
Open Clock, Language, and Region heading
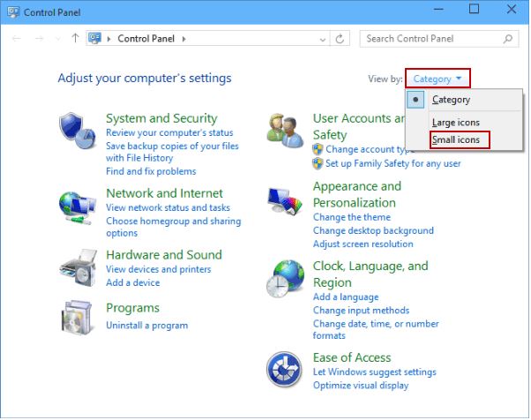pyautogui.click(x=370, y=274)
